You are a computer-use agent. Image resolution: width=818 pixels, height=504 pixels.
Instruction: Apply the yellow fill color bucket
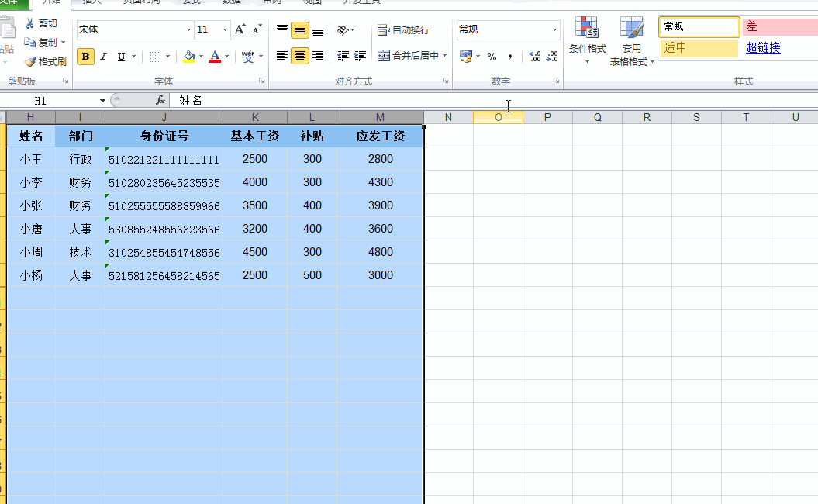pos(189,57)
